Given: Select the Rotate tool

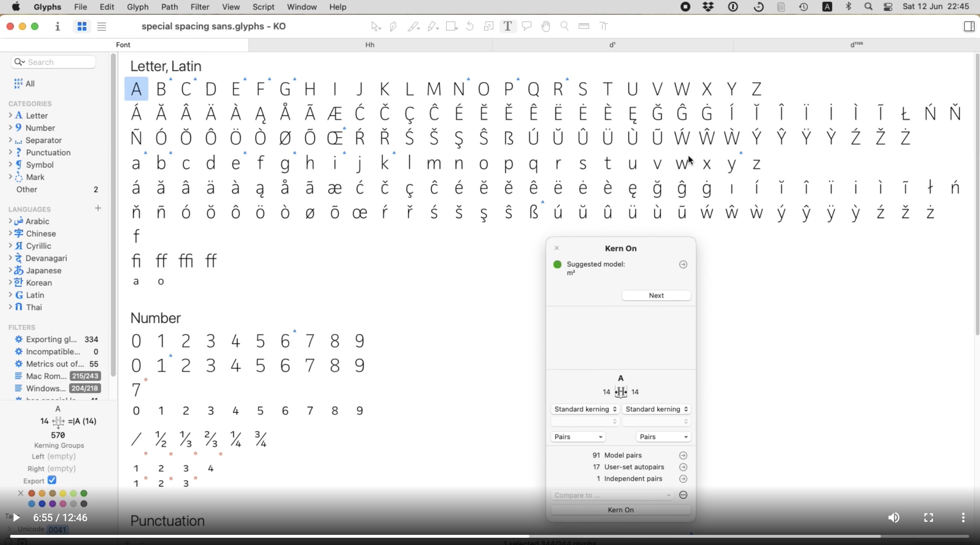Looking at the screenshot, I should (470, 26).
